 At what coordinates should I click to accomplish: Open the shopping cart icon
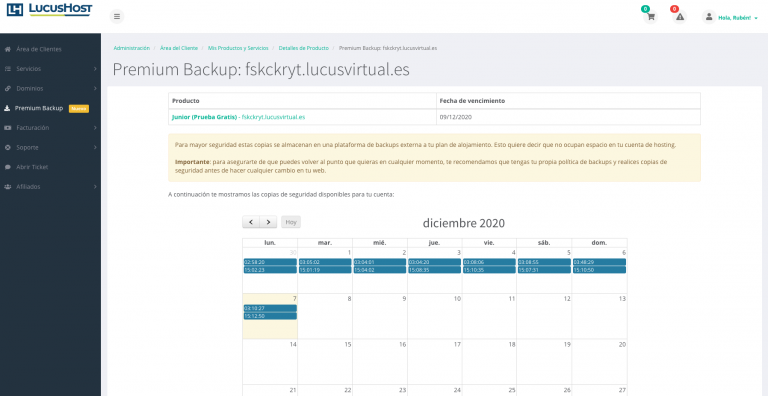650,17
